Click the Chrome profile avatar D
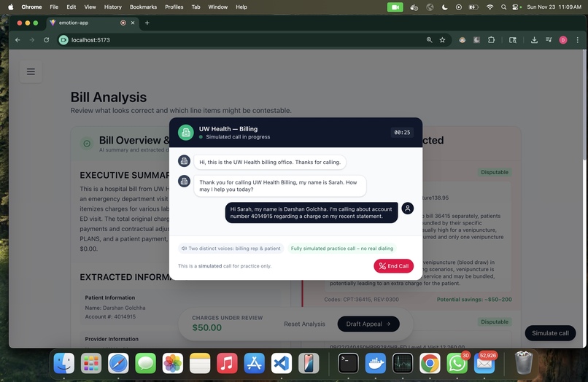Viewport: 588px width, 382px height. [563, 40]
